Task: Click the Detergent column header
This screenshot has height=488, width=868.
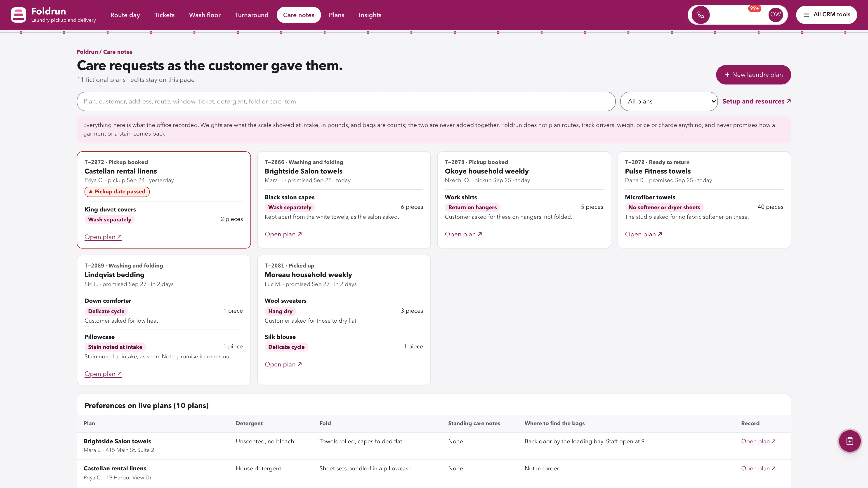Action: [x=249, y=423]
